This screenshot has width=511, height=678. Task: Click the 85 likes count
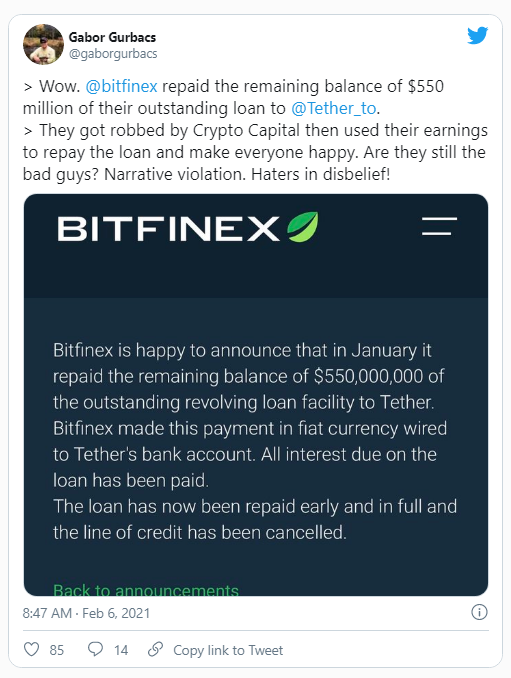click(x=57, y=650)
